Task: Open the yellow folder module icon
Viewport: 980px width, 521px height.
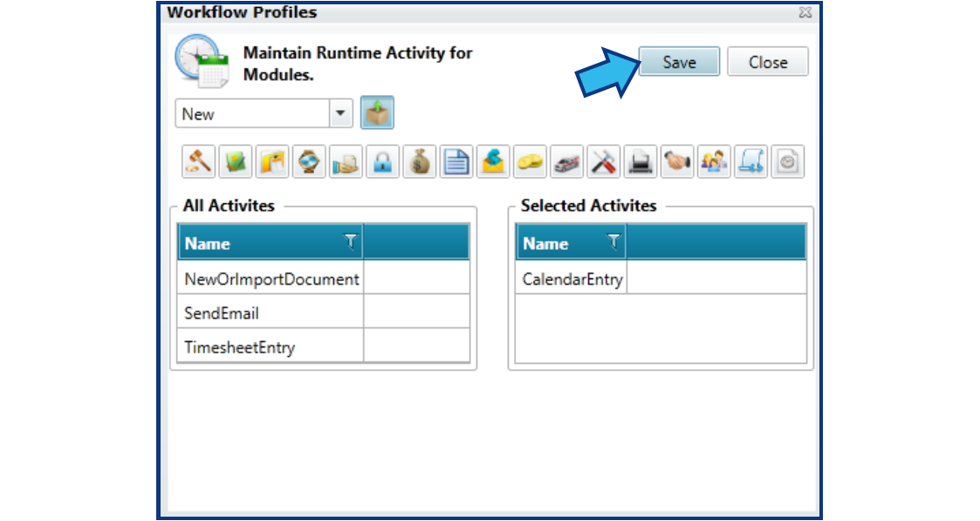Action: [272, 161]
